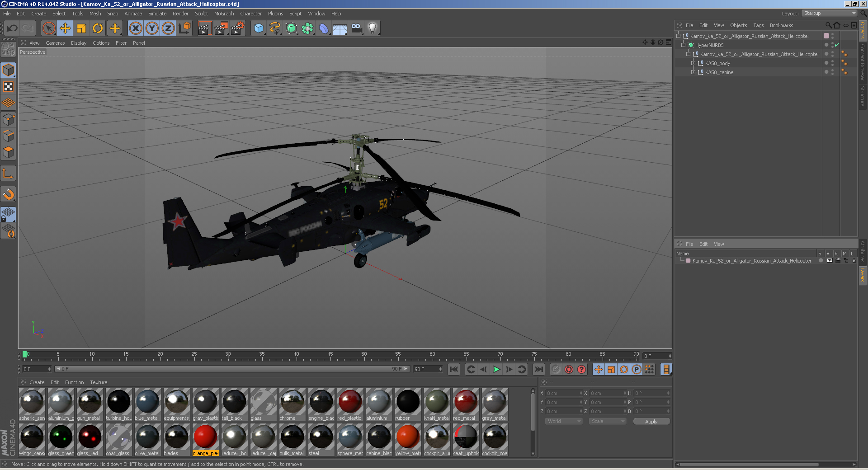Click Make Editable icon in left sidebar
The image size is (868, 470).
pos(8,49)
